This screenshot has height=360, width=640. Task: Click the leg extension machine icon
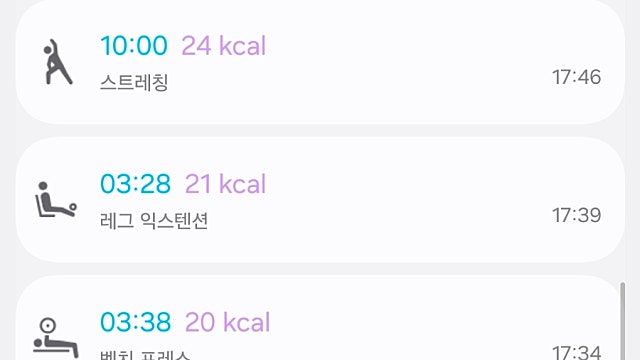click(56, 200)
